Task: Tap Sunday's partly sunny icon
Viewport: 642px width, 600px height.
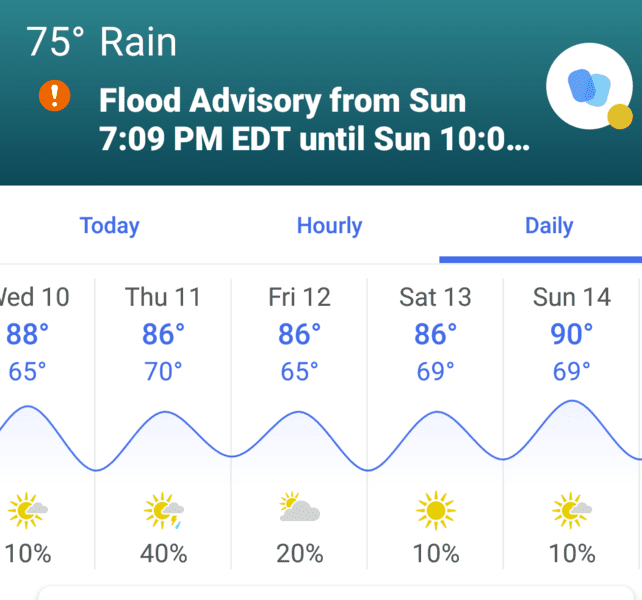Action: coord(572,510)
